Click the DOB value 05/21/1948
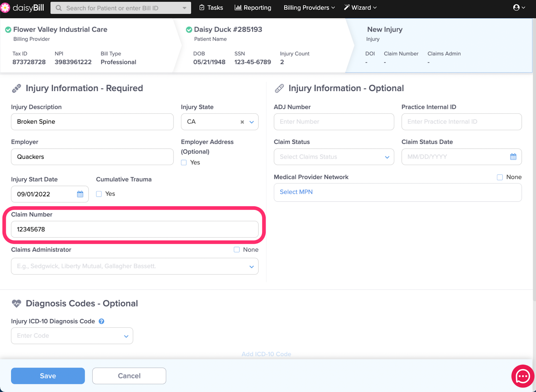This screenshot has width=536, height=392. pyautogui.click(x=209, y=62)
